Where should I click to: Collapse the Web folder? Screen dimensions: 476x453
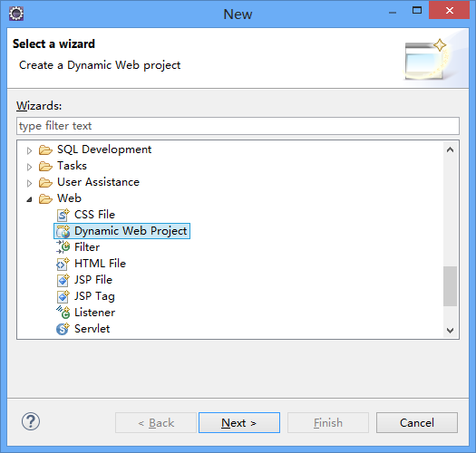pos(29,199)
